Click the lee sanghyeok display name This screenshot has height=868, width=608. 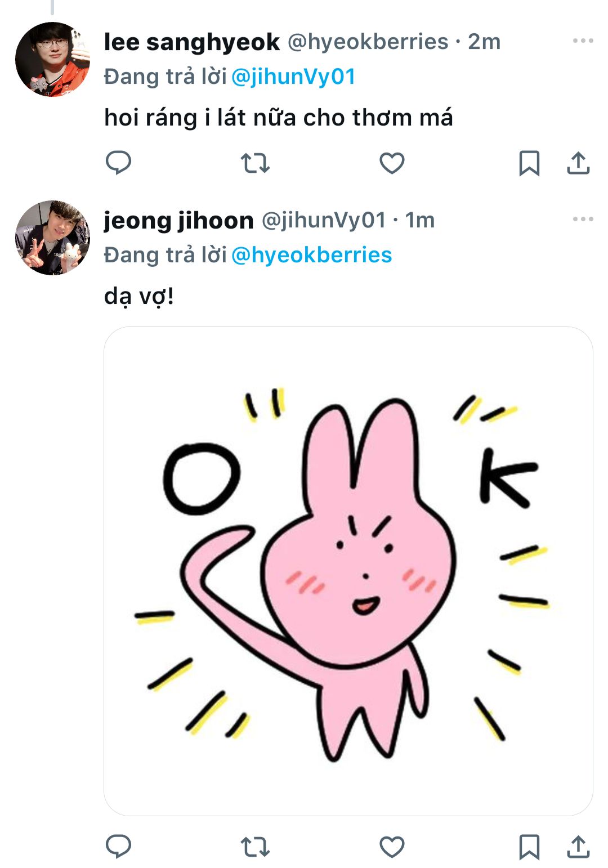pyautogui.click(x=191, y=42)
